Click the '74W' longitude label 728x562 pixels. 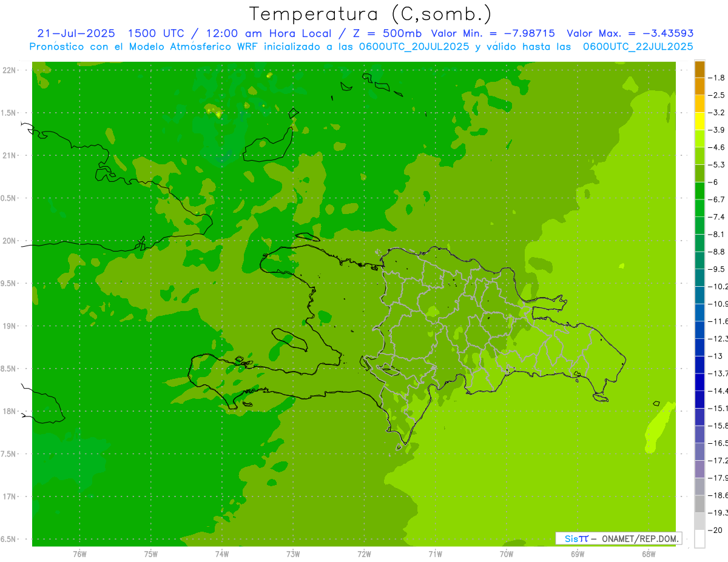pos(222,554)
